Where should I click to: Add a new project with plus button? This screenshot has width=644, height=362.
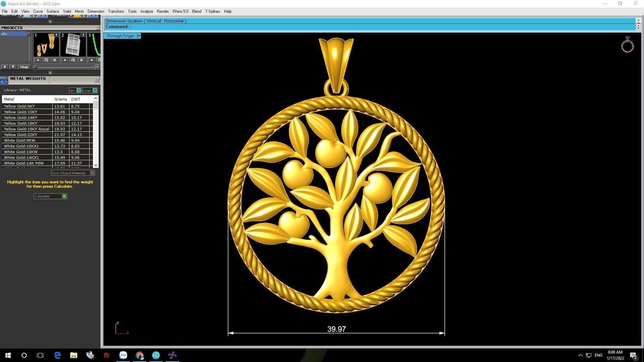[4, 67]
